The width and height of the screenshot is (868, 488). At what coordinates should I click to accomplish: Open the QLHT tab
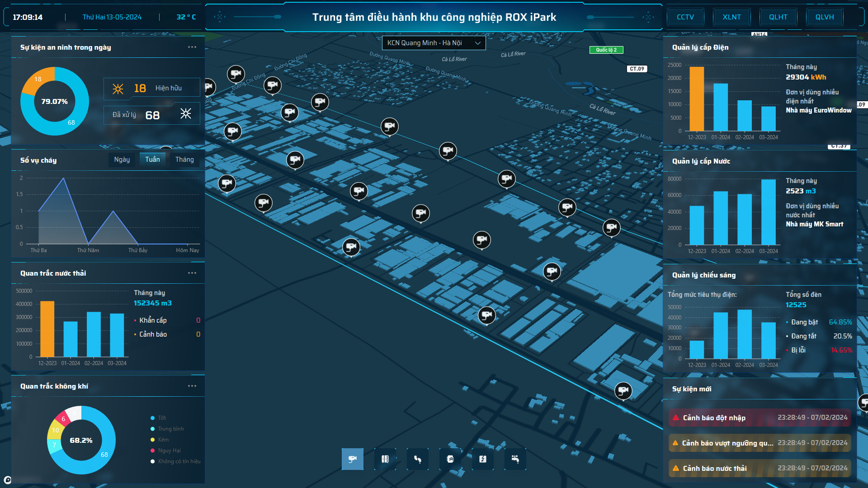pos(778,17)
